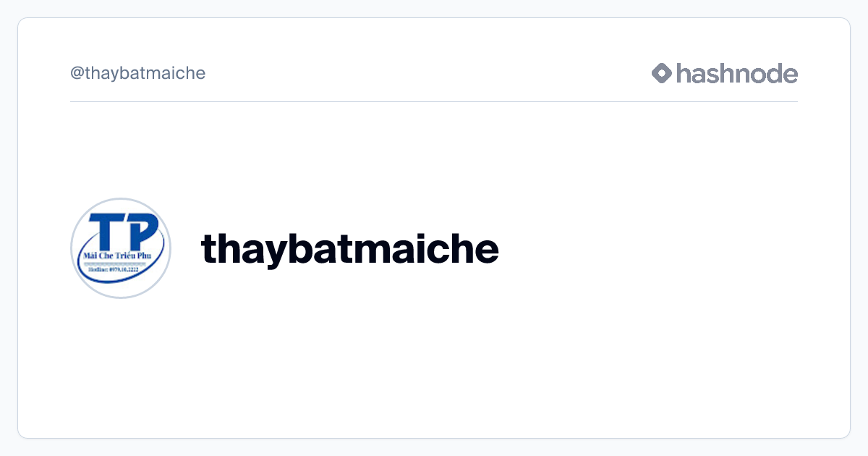Click the "maiche" ending of the handle

coord(182,73)
